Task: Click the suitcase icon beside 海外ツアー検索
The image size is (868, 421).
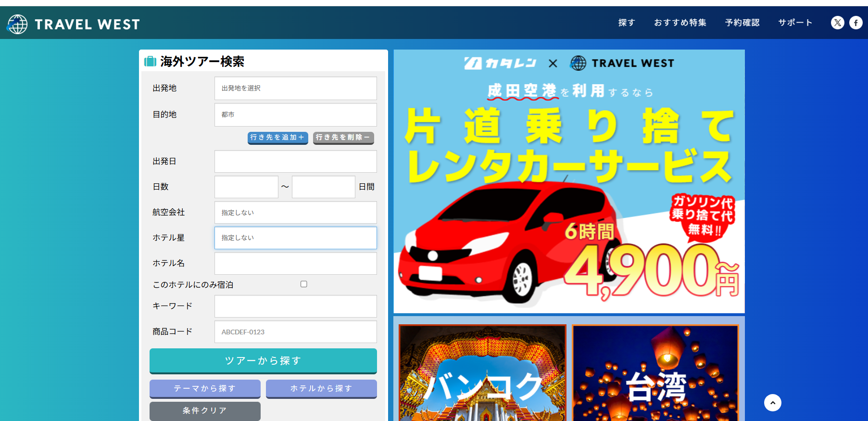Action: [151, 62]
